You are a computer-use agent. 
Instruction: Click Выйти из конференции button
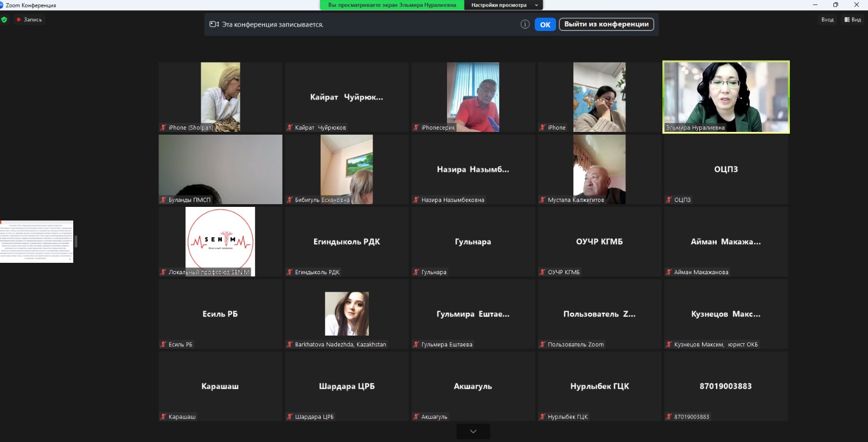pyautogui.click(x=606, y=24)
